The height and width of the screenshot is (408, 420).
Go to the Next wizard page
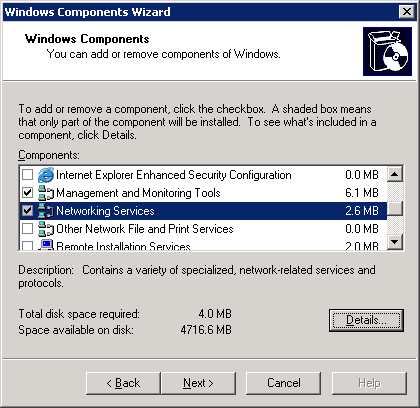[x=198, y=383]
